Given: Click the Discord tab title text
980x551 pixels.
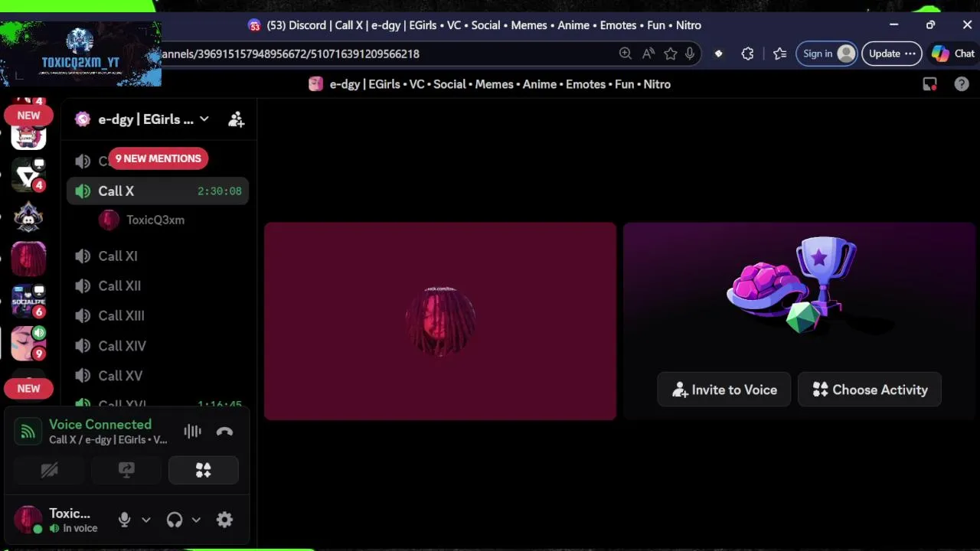Looking at the screenshot, I should (484, 25).
